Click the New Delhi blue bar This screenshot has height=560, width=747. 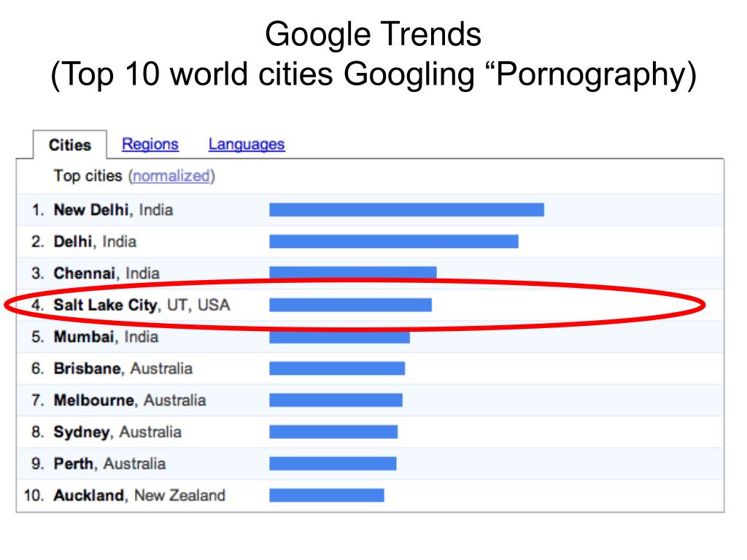406,209
